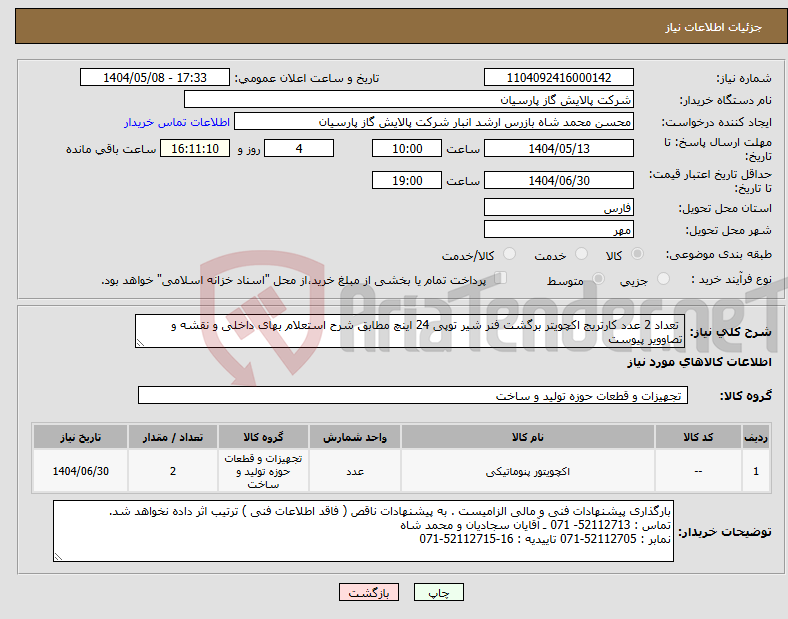Click the response deadline date 1404/05/13
The height and width of the screenshot is (619, 788).
point(558,148)
